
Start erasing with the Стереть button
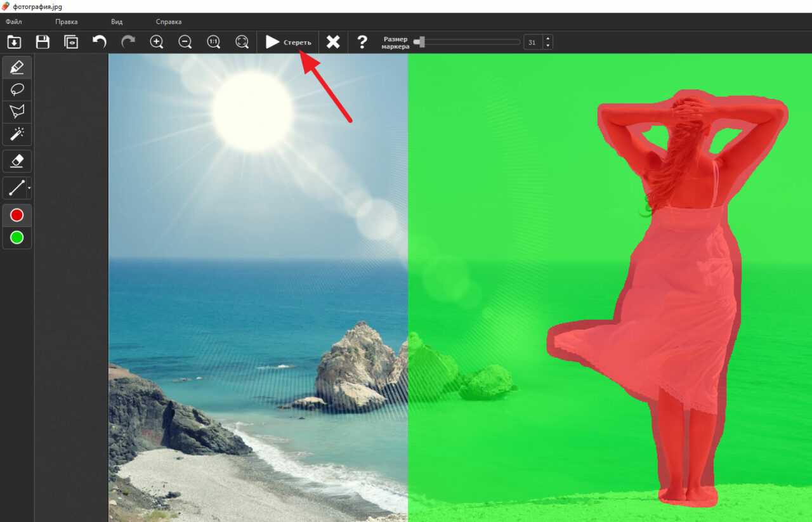pyautogui.click(x=288, y=42)
